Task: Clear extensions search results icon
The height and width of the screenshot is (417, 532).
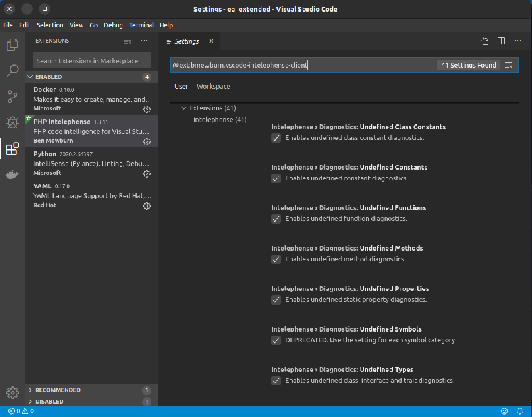Action: point(128,41)
